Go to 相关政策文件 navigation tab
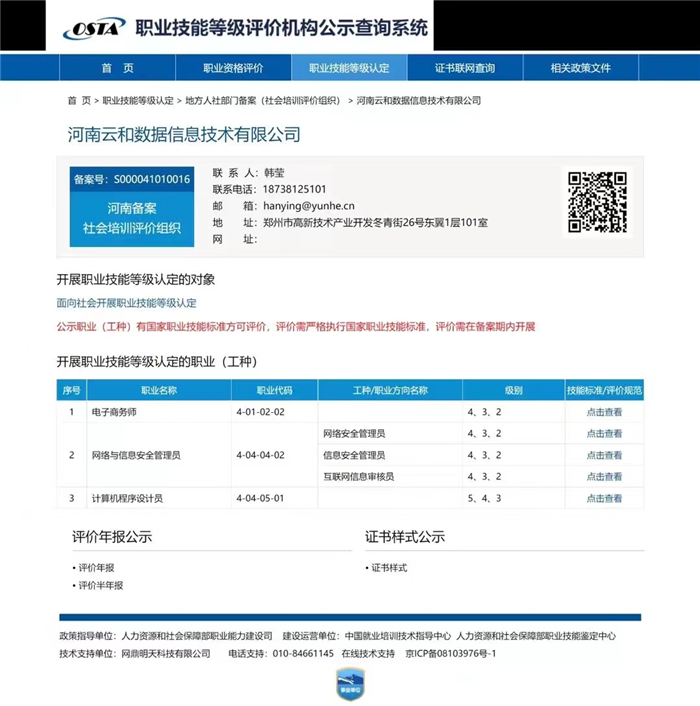The image size is (700, 706). (580, 68)
